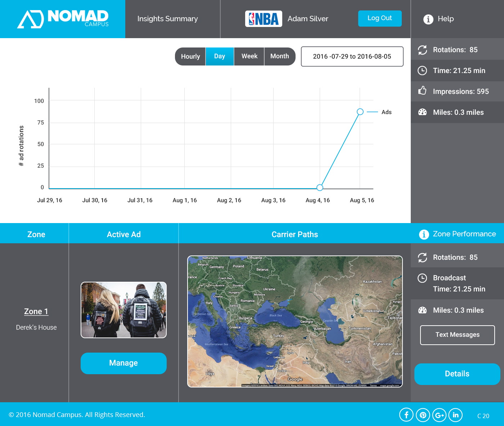This screenshot has height=426, width=504.
Task: Click the Details button
Action: [x=457, y=374]
